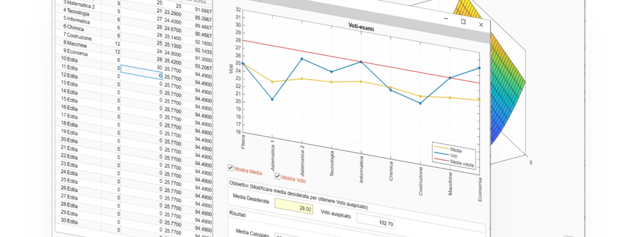Maximize the Voti-esami figure window
This screenshot has height=237, width=644.
click(463, 22)
